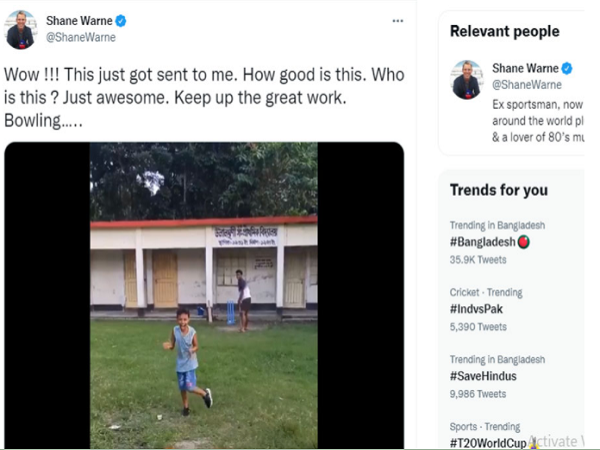The width and height of the screenshot is (600, 450).
Task: Open the tweet's three-dot more menu
Action: (x=398, y=21)
